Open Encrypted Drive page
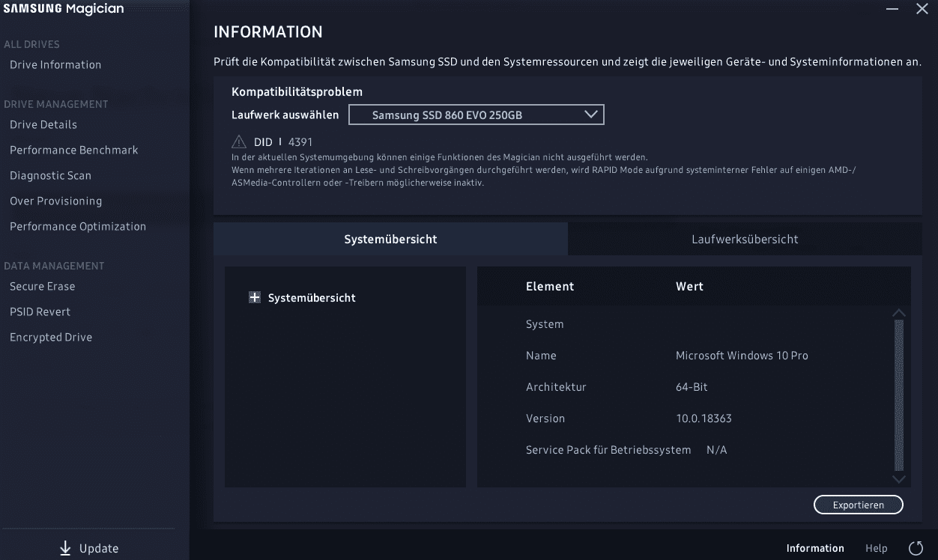The image size is (938, 560). click(51, 337)
